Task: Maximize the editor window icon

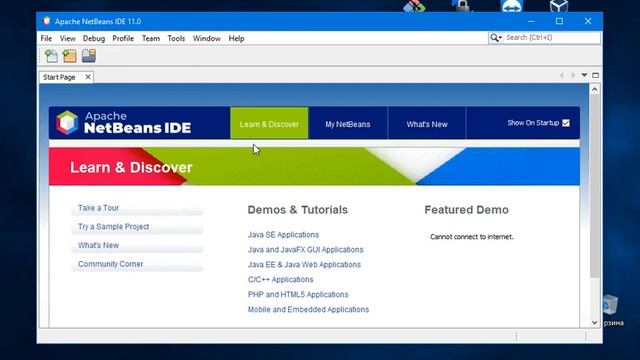Action: click(x=596, y=75)
